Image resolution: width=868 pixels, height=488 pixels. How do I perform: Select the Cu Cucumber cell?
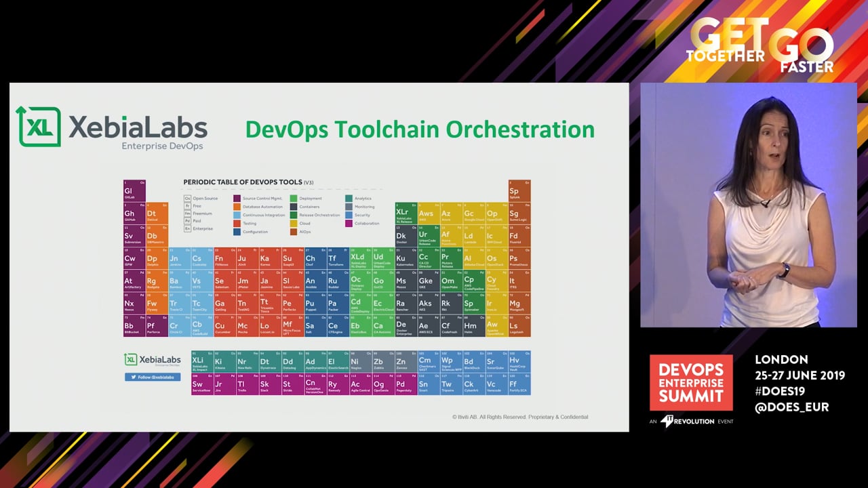click(225, 326)
